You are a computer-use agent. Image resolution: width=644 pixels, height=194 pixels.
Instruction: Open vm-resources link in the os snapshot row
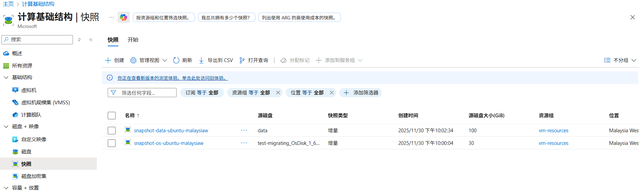pos(553,143)
